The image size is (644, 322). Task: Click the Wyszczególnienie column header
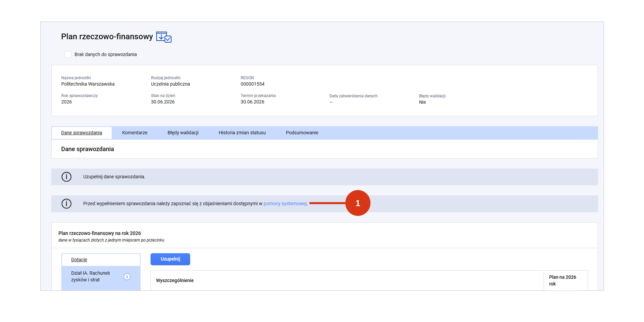[x=175, y=280]
